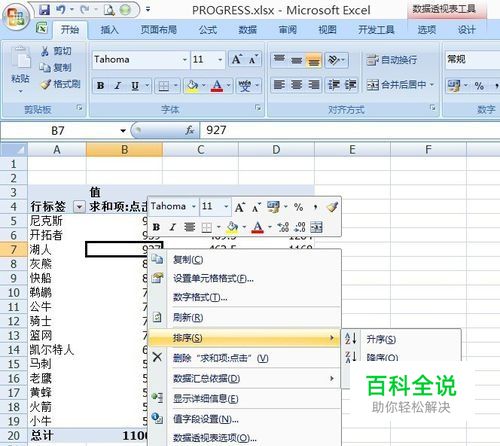The image size is (500, 446).
Task: Increase indent in ribbon
Action: tap(350, 85)
